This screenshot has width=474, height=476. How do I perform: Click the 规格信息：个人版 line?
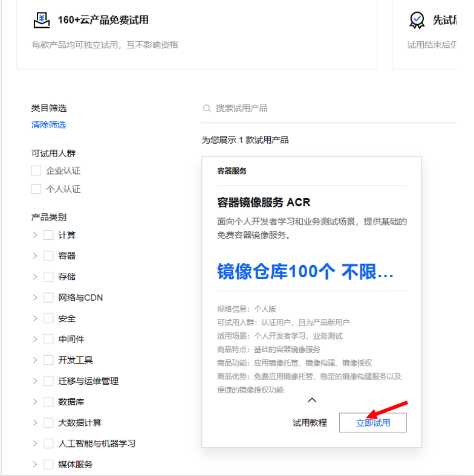[x=247, y=309]
